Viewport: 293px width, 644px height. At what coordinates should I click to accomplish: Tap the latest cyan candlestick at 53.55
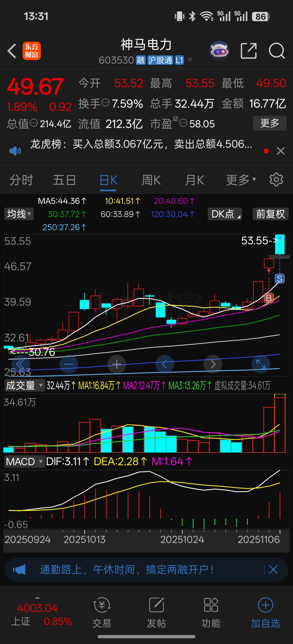(x=280, y=245)
